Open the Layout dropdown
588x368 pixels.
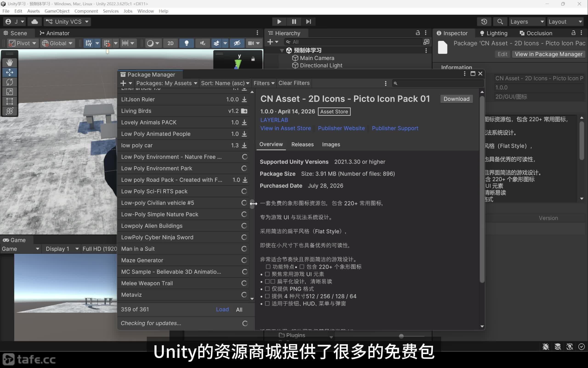pos(565,22)
